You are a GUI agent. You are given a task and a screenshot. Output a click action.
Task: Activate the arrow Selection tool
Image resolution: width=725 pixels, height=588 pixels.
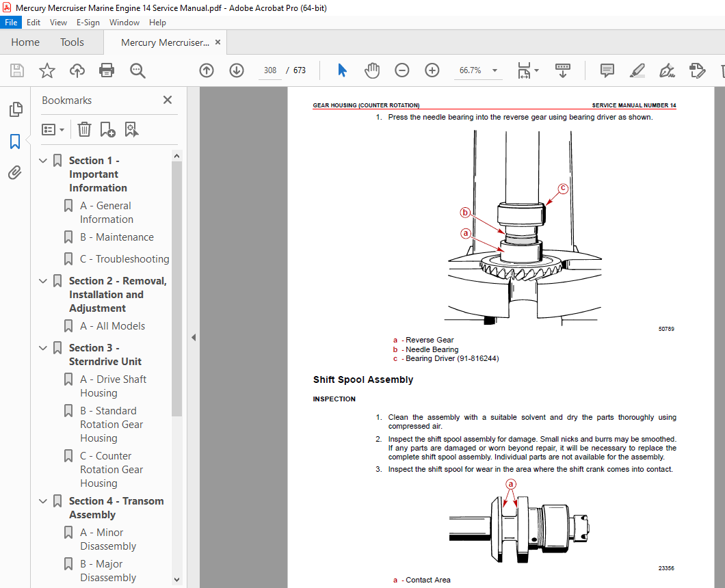[x=342, y=70]
